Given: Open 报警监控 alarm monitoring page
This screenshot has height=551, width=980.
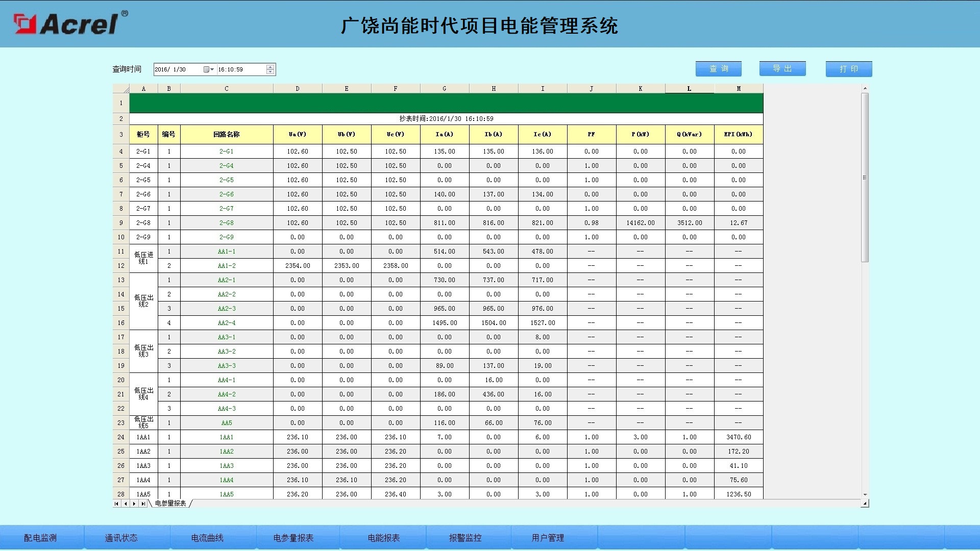Looking at the screenshot, I should coord(465,538).
